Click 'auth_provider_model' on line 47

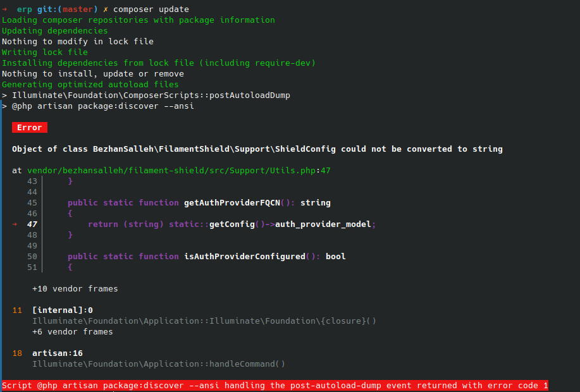(323, 224)
